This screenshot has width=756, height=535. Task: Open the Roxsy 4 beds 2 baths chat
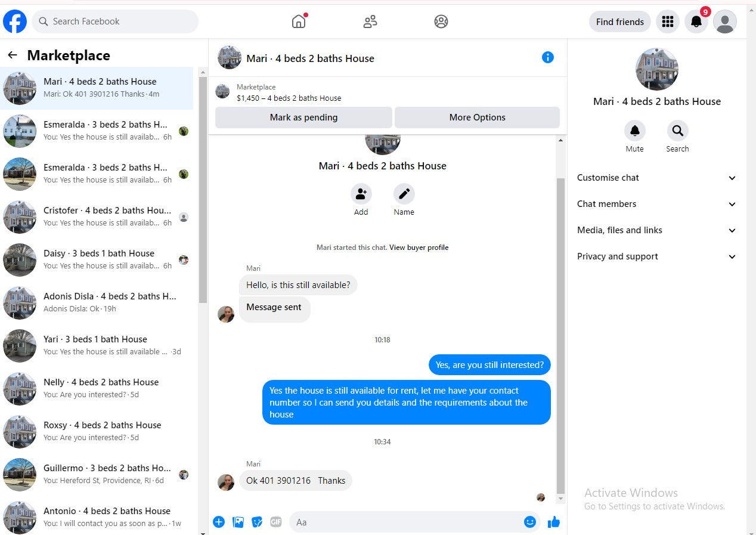pyautogui.click(x=97, y=432)
